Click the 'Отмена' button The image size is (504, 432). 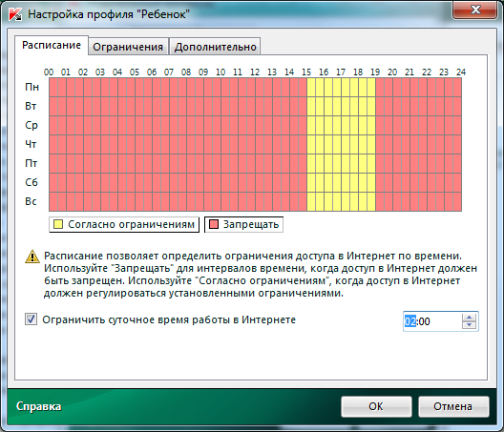[453, 406]
